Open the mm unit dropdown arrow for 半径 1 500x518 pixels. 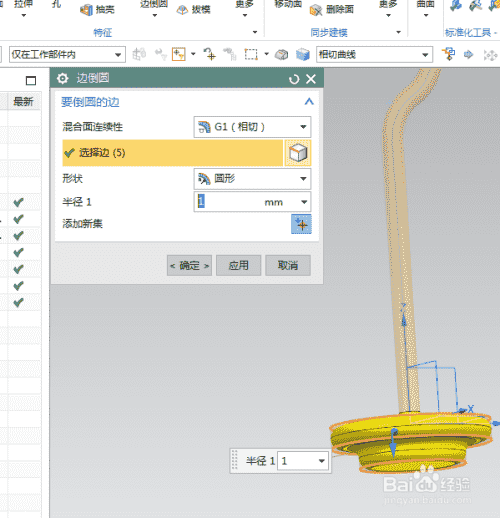304,202
